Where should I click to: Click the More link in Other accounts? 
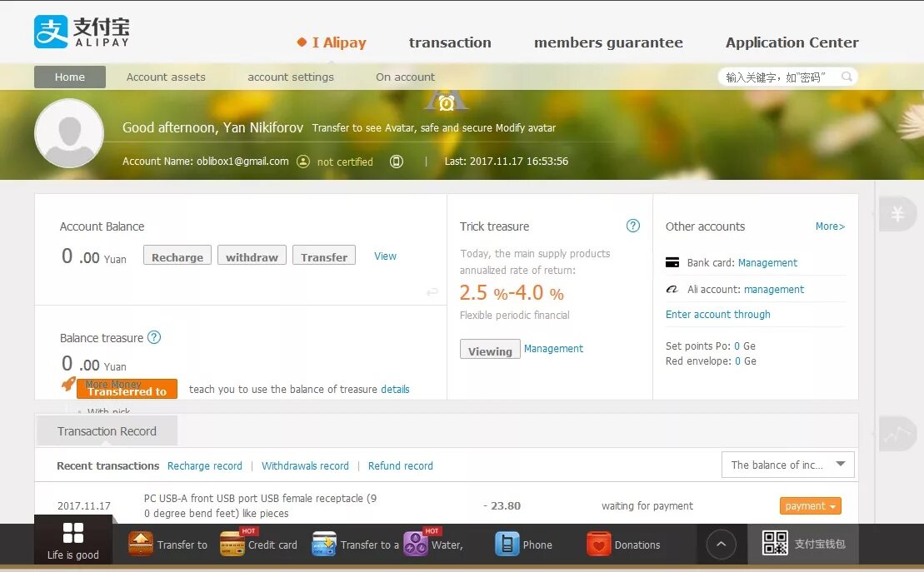[830, 226]
